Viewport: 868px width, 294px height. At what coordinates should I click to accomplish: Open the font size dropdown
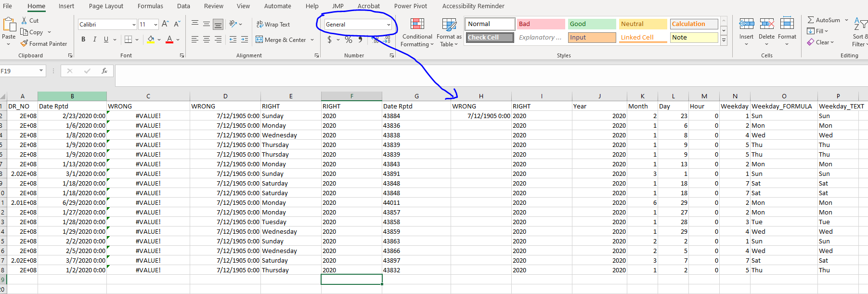click(x=155, y=25)
